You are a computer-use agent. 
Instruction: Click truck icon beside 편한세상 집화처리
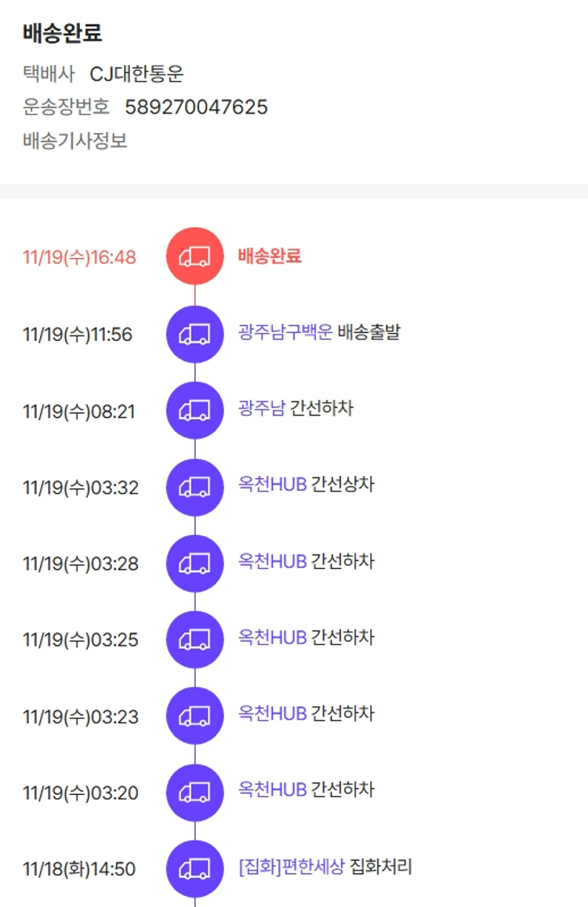click(195, 869)
